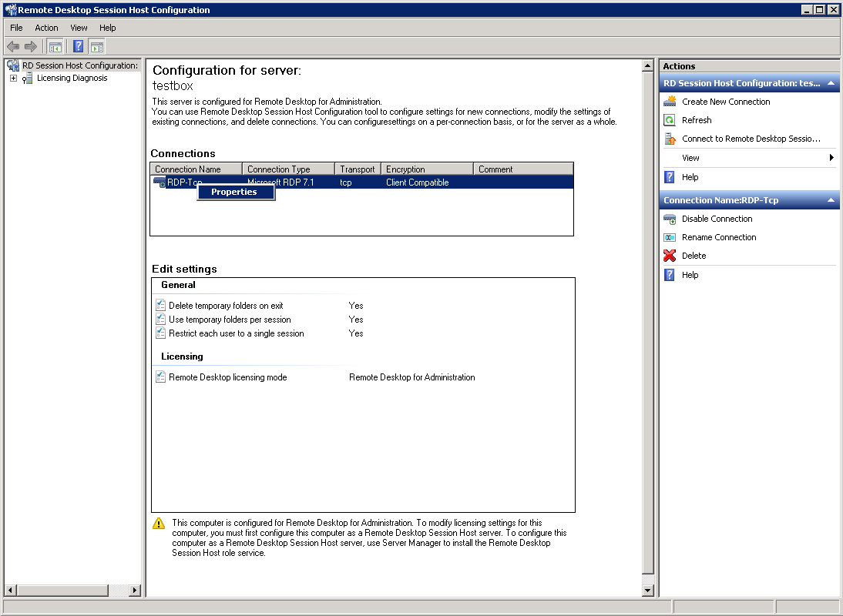The height and width of the screenshot is (616, 843).
Task: Click Create New Connection action
Action: point(726,102)
